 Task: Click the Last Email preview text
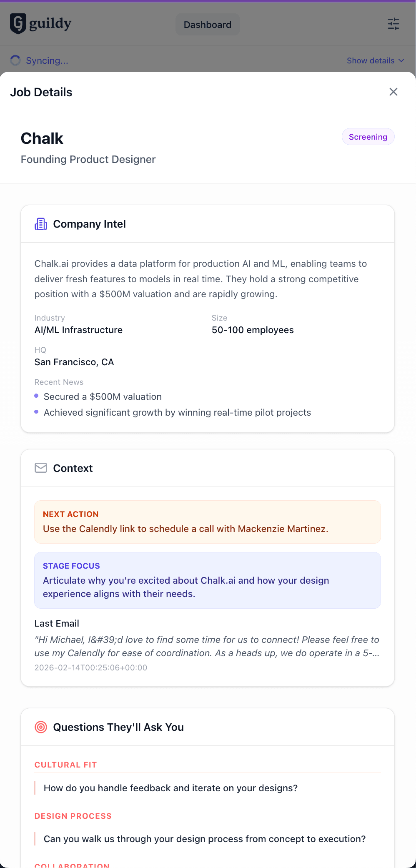[206, 646]
